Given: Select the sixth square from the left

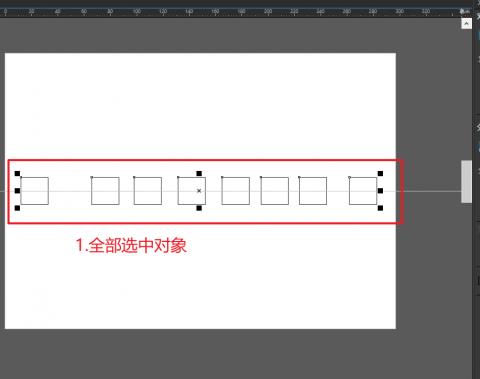Looking at the screenshot, I should tap(275, 191).
